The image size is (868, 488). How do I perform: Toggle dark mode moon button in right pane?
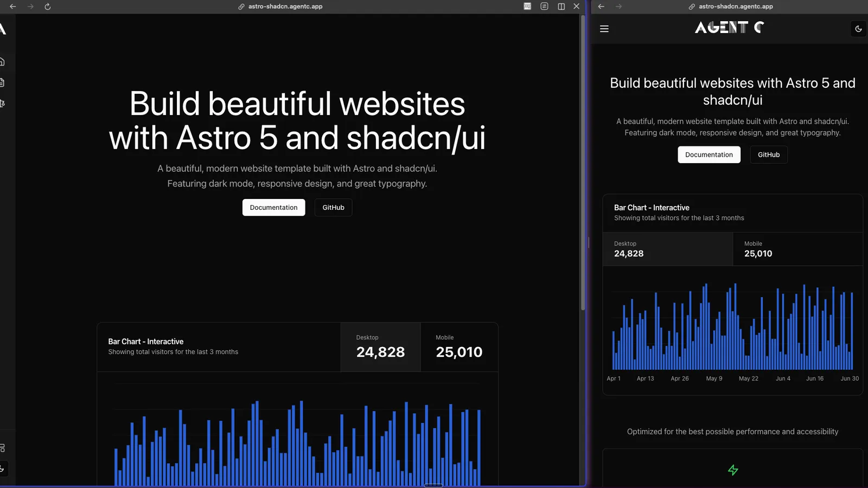click(858, 29)
